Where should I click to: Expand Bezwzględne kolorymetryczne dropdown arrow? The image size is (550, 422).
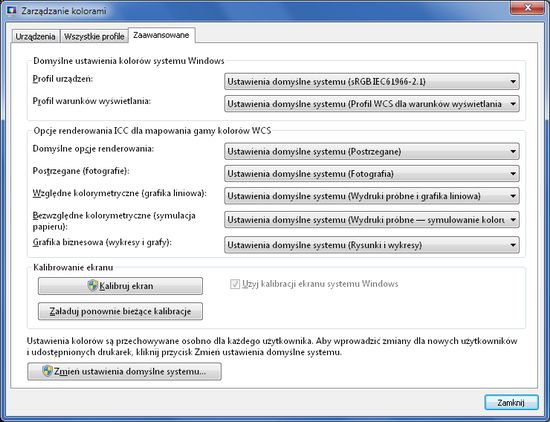[513, 220]
